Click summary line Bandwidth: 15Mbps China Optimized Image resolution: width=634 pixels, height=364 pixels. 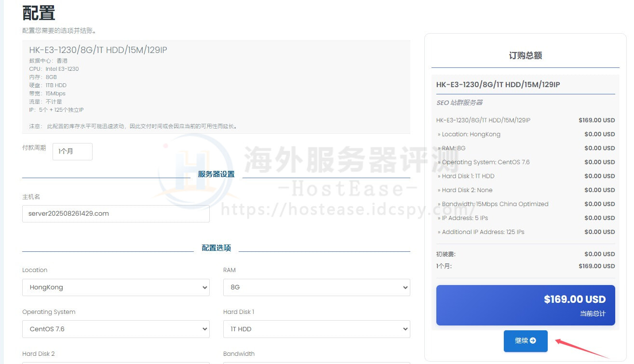coord(495,204)
